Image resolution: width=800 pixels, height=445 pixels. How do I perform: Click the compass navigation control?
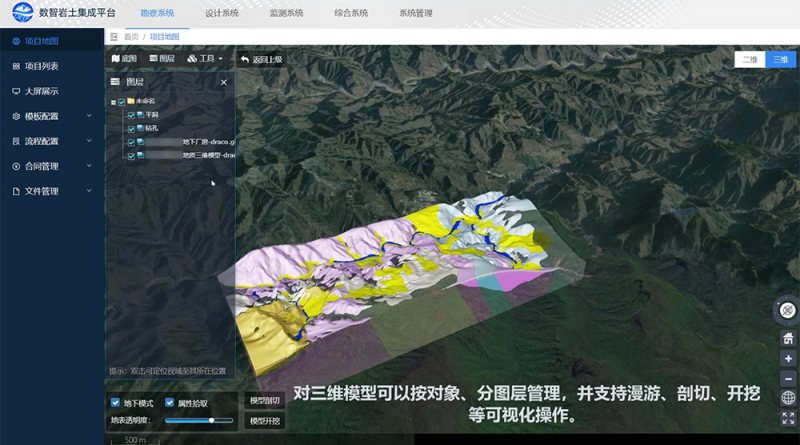(x=788, y=310)
